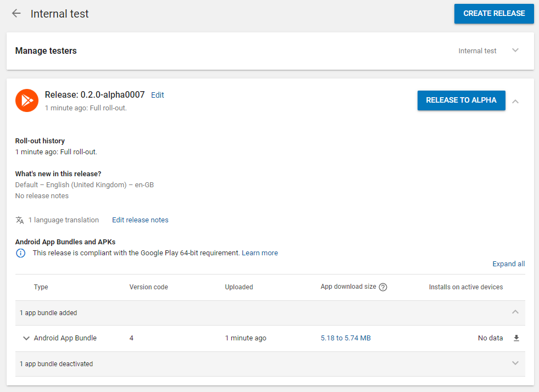Expand Android App Bundle row details
Viewport: 539px width, 392px height.
click(x=26, y=338)
